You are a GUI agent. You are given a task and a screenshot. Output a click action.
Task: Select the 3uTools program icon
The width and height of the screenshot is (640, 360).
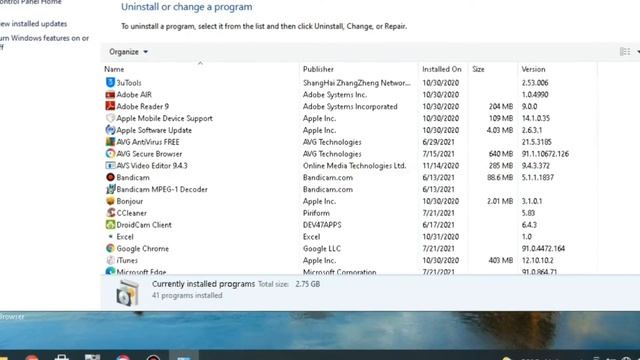pyautogui.click(x=110, y=82)
